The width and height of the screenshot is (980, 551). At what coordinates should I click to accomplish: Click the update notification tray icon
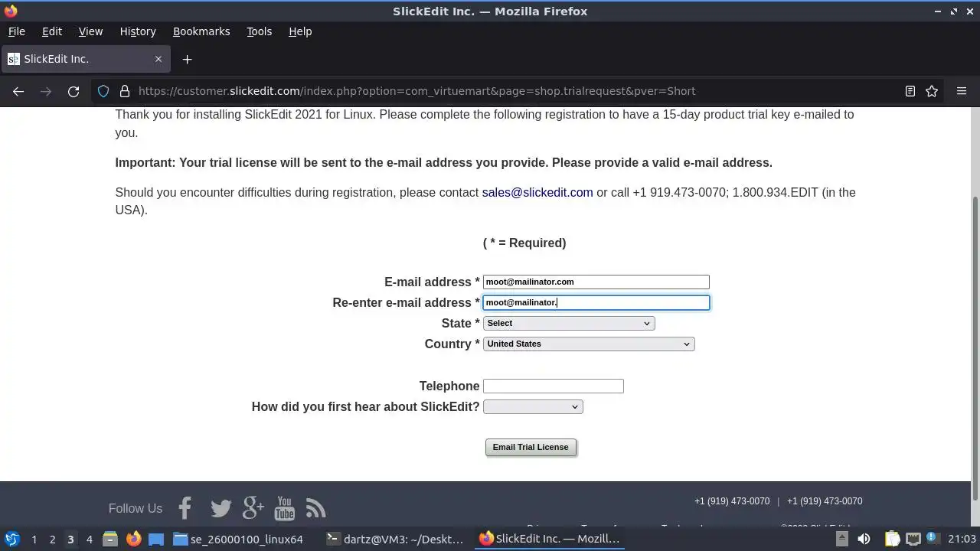point(933,539)
